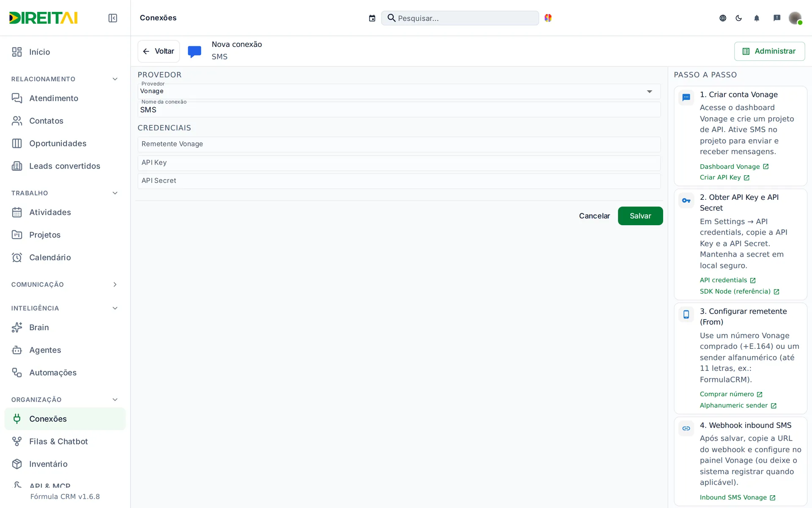Open Atividades in sidebar

pyautogui.click(x=65, y=213)
